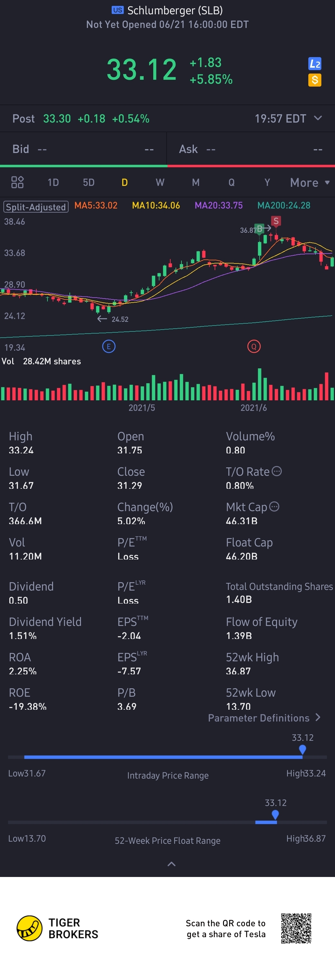Viewport: 335px width, 980px height.
Task: Tap the Open 31.75 value
Action: coord(130,450)
